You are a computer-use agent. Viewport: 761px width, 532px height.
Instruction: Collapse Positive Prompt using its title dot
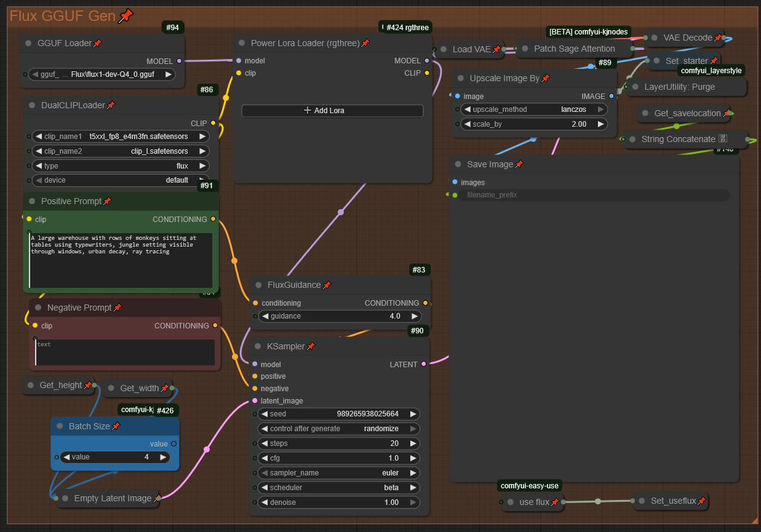[33, 201]
